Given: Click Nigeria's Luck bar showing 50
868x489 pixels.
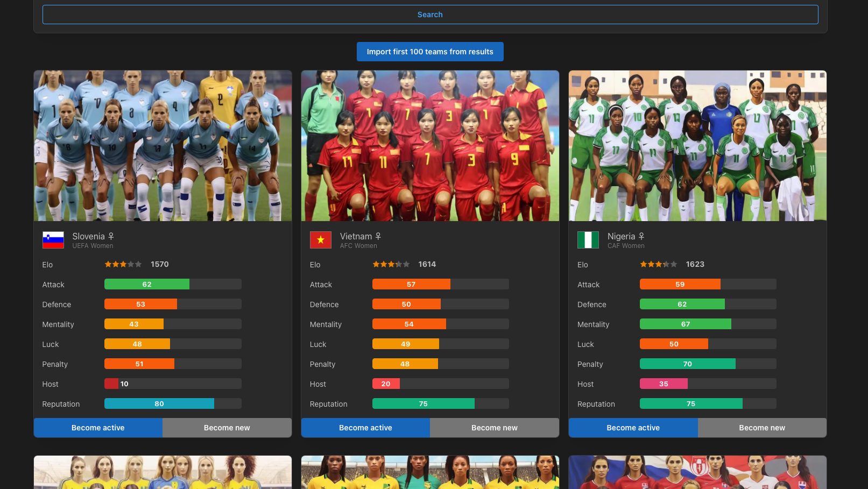Looking at the screenshot, I should pos(708,344).
